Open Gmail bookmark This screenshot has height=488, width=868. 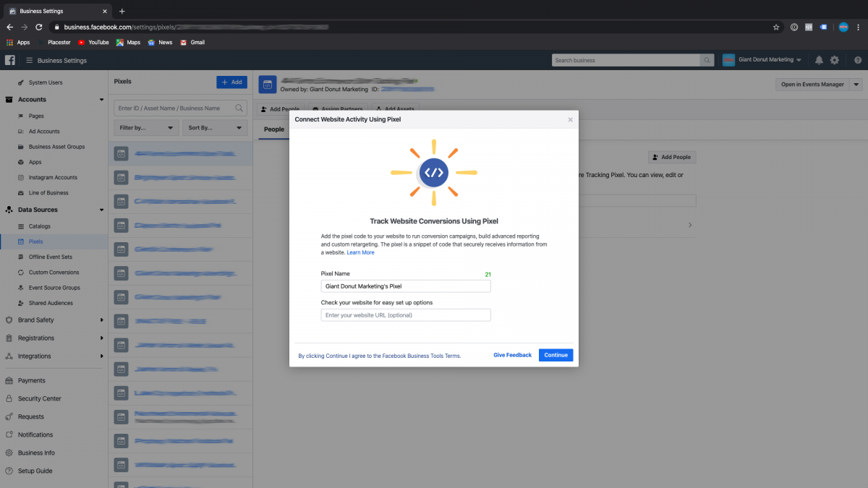click(192, 42)
